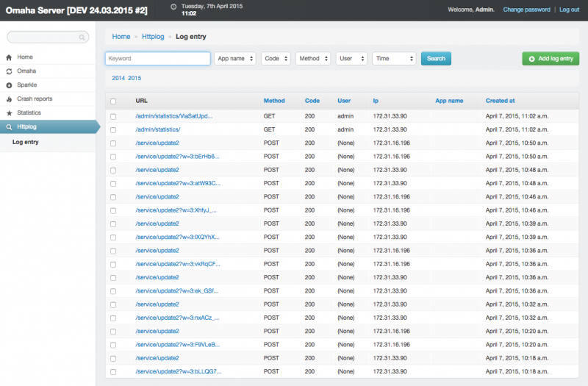This screenshot has width=588, height=386.
Task: Click the Httplog magnifier icon in sidebar
Action: 9,127
